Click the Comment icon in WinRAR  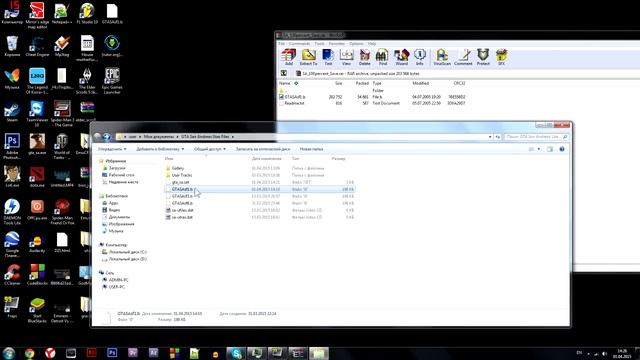pyautogui.click(x=463, y=57)
